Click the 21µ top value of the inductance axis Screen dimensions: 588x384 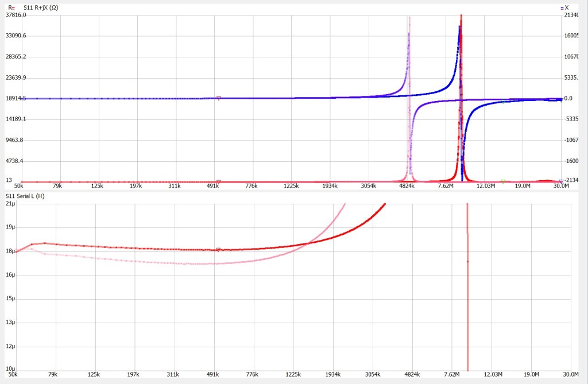pyautogui.click(x=10, y=204)
